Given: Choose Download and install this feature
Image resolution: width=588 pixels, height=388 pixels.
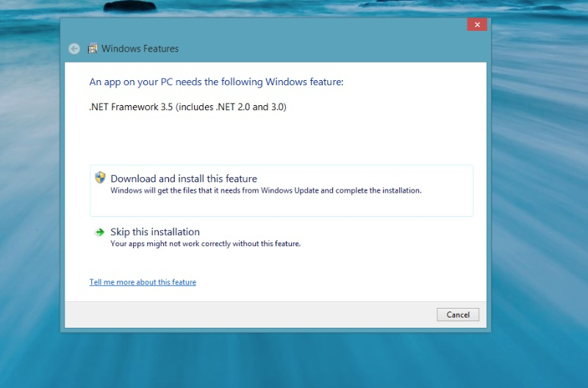Looking at the screenshot, I should (x=184, y=179).
